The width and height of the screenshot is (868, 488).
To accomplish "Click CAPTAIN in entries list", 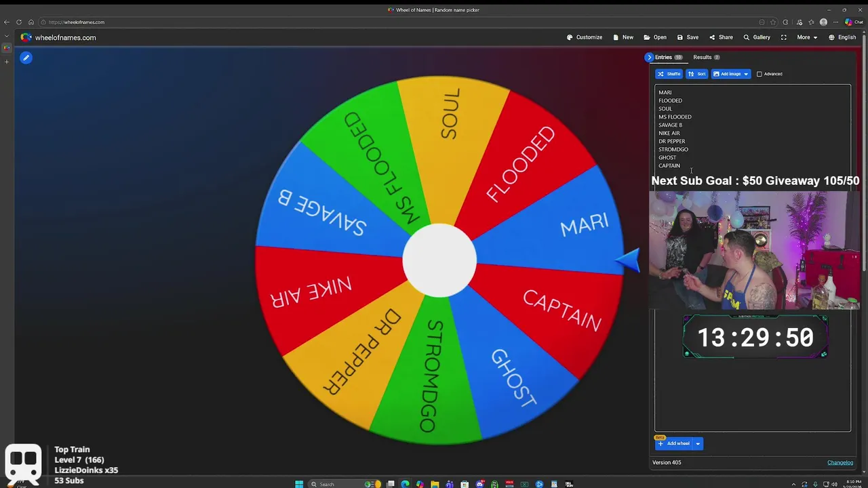I will pyautogui.click(x=669, y=166).
